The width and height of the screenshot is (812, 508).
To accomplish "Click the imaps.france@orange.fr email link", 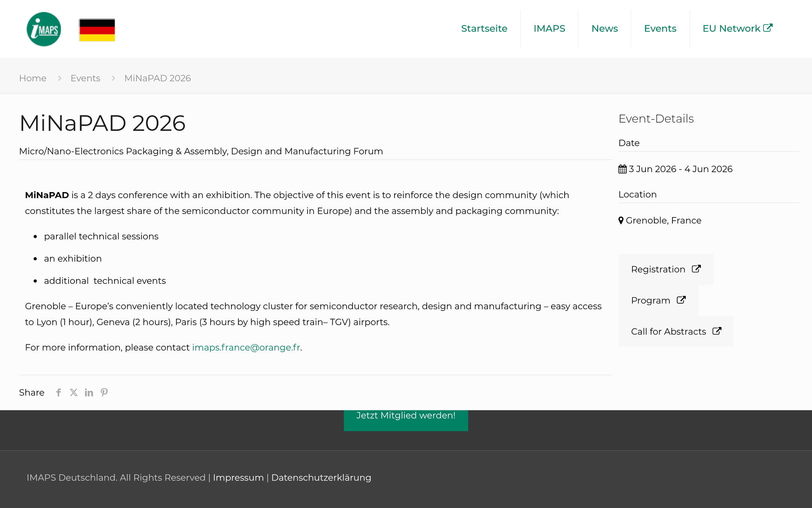I will (246, 348).
